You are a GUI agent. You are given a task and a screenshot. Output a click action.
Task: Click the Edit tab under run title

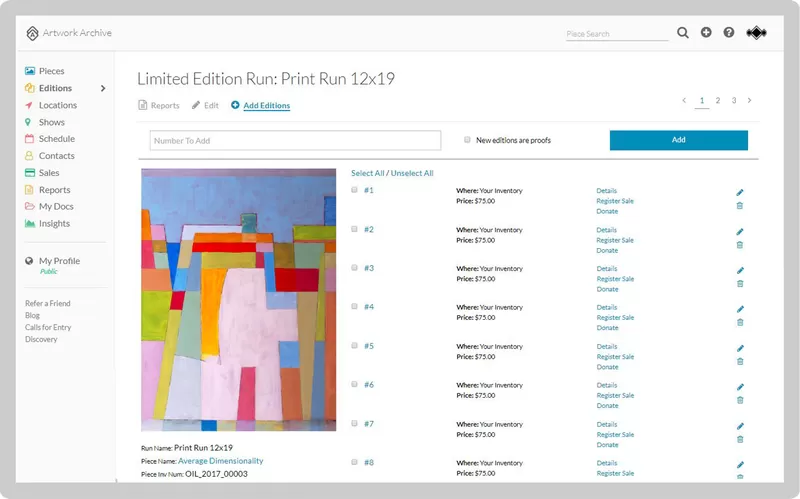(205, 105)
